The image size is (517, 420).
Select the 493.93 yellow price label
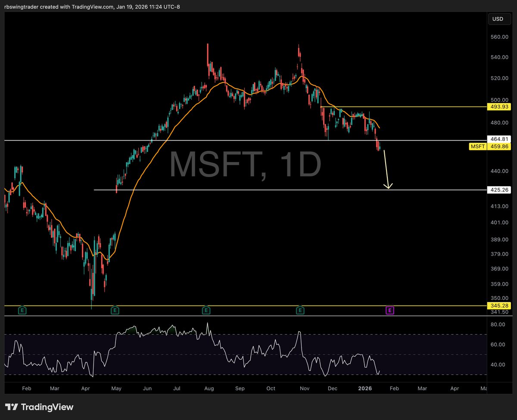pyautogui.click(x=498, y=106)
